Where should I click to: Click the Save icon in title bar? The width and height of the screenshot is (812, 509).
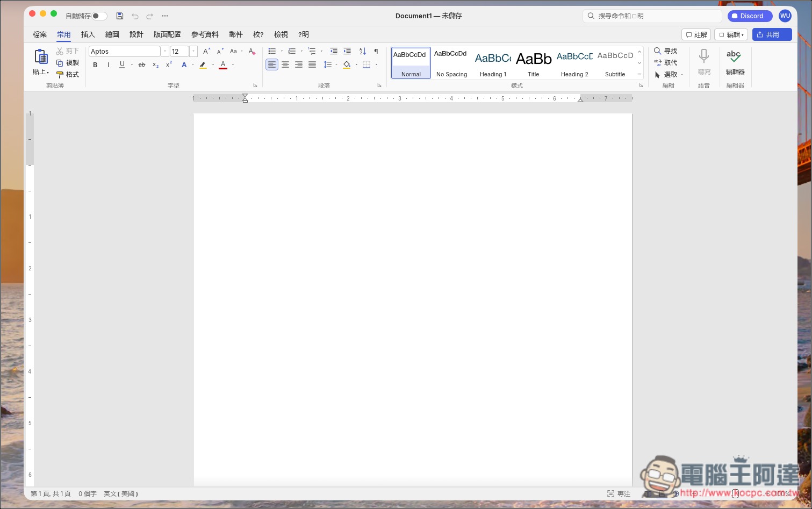coord(120,16)
